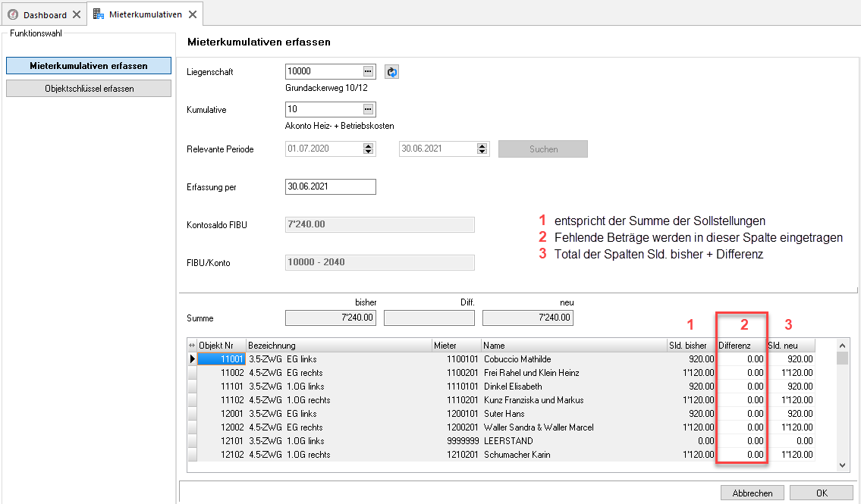Image resolution: width=861 pixels, height=504 pixels.
Task: Open Kumulative lookup ellipsis button
Action: pos(368,109)
